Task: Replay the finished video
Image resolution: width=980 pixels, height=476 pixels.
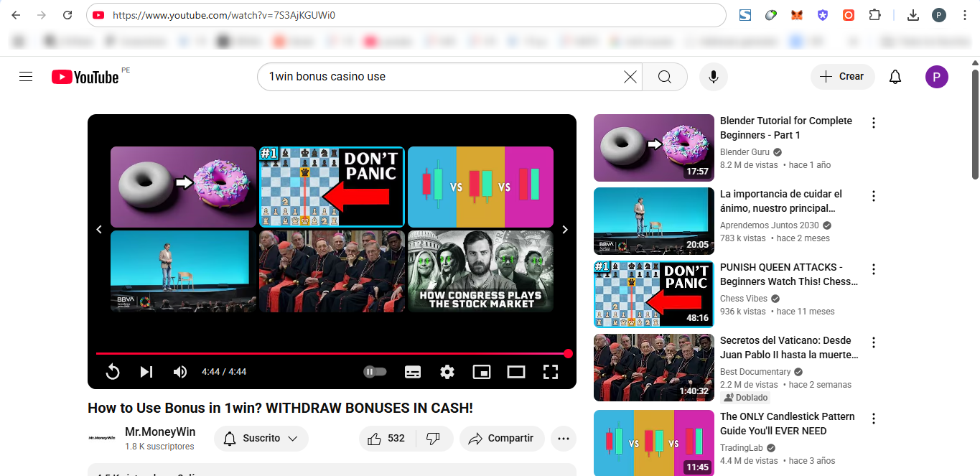Action: [x=113, y=372]
